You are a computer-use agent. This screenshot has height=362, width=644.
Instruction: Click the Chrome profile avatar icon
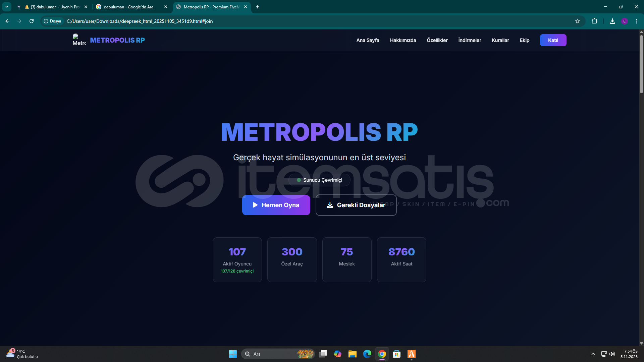(624, 21)
